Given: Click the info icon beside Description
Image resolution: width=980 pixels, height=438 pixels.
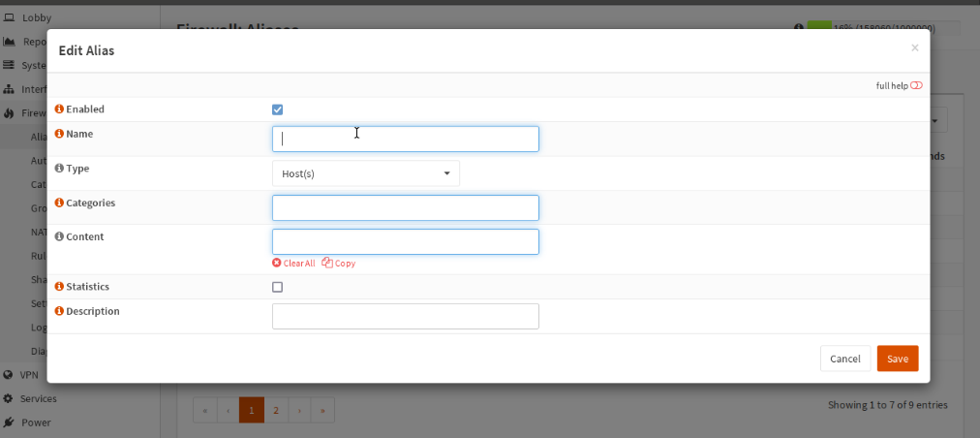Looking at the screenshot, I should (x=59, y=312).
